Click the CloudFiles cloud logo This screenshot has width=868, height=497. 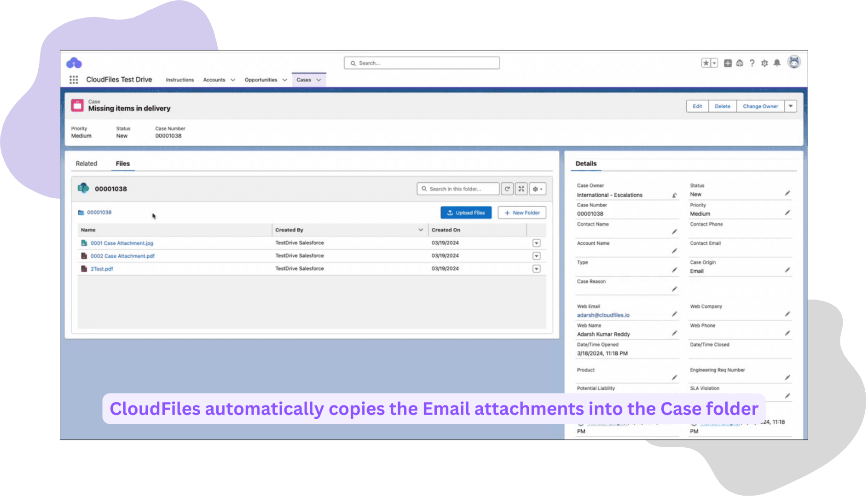(x=74, y=63)
